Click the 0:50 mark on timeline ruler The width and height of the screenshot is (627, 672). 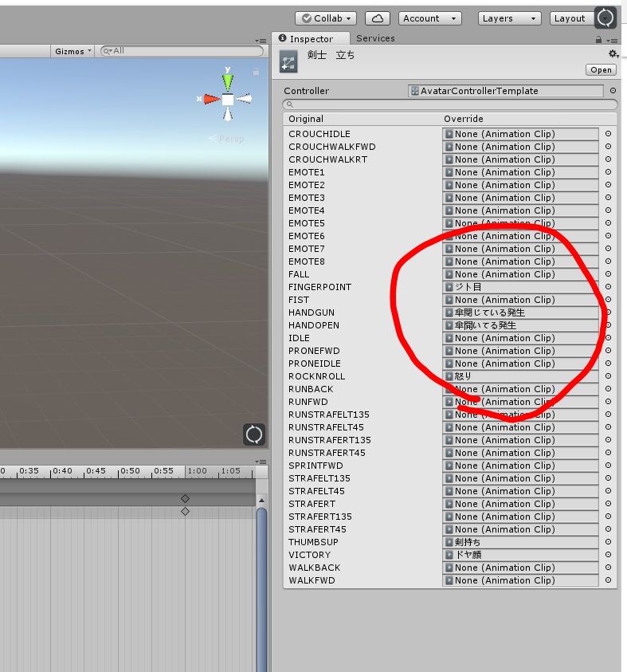pyautogui.click(x=130, y=471)
